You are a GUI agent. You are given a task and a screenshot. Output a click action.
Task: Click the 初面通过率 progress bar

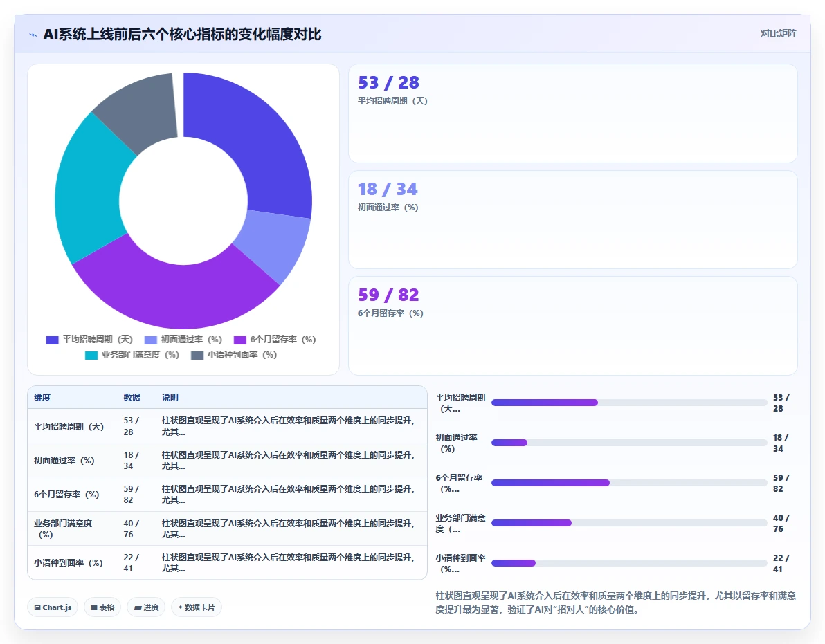(629, 443)
